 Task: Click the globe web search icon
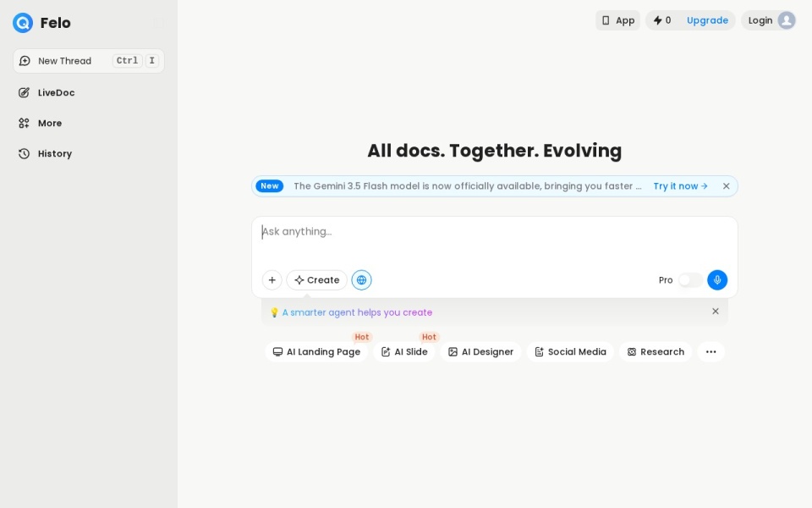361,280
